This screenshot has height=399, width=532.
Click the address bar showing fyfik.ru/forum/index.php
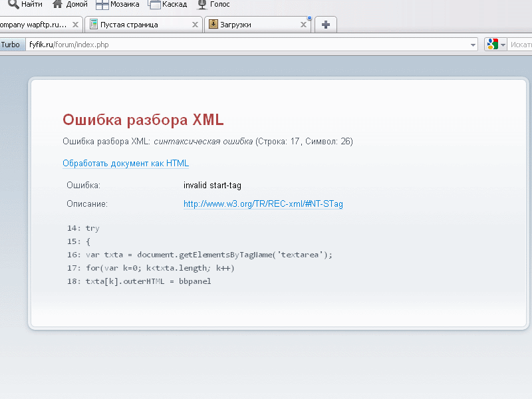tap(246, 45)
